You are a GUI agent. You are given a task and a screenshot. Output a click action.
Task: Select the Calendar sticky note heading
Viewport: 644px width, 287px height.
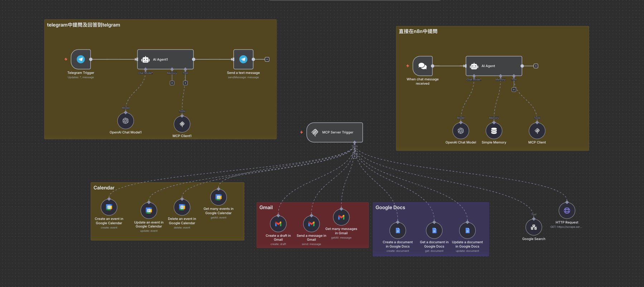click(x=104, y=188)
